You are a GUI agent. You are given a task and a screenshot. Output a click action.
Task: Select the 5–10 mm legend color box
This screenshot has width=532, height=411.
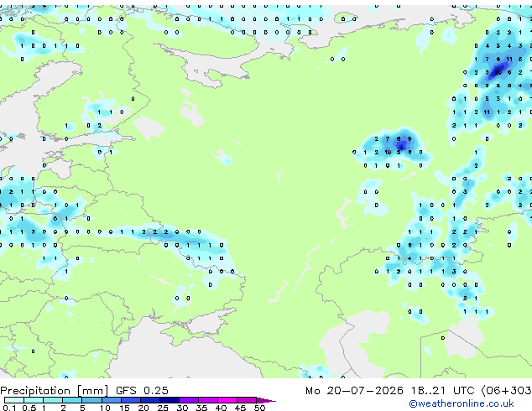click(x=91, y=400)
